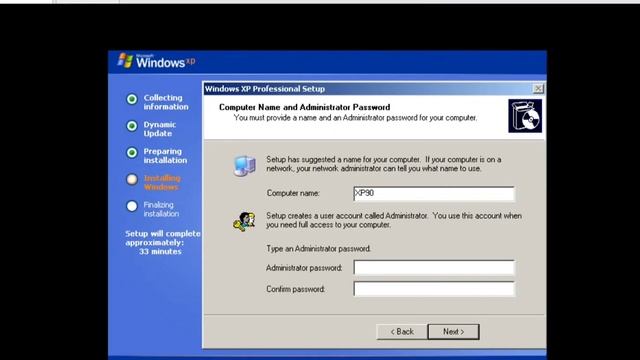The image size is (640, 360).
Task: Click the Computer name input field
Action: 434,193
